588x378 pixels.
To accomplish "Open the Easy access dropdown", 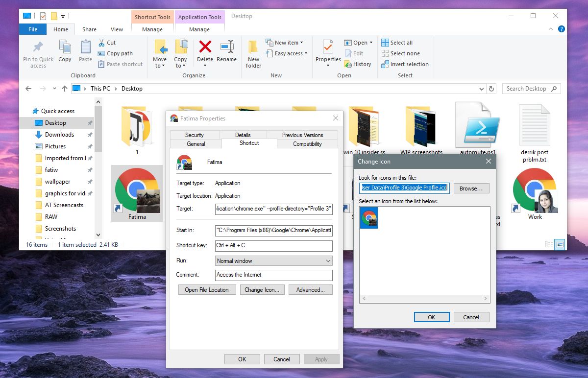I will pyautogui.click(x=287, y=53).
